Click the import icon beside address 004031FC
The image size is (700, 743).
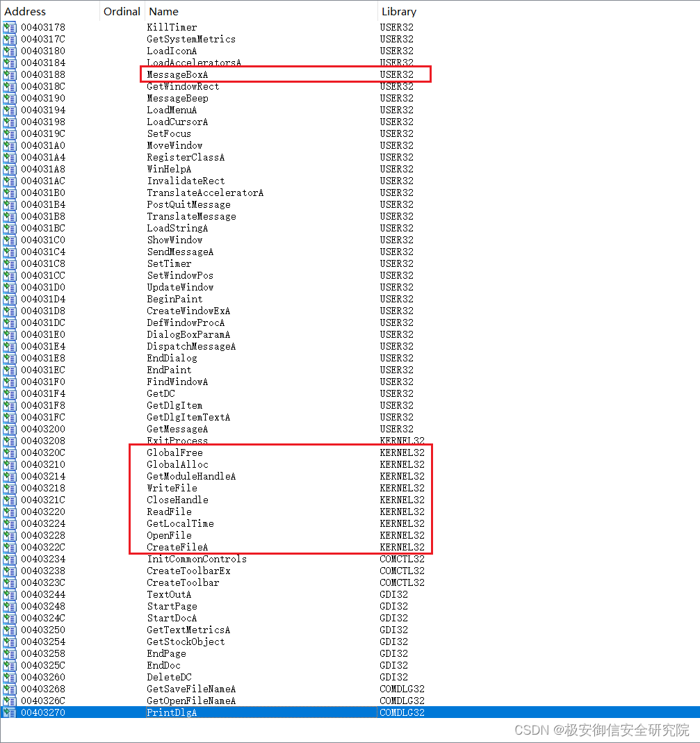[10, 418]
